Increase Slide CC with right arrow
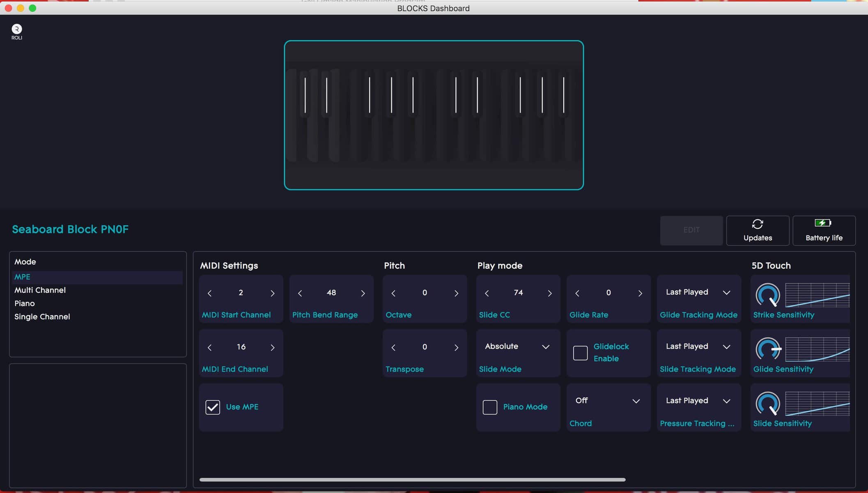The width and height of the screenshot is (868, 493). pyautogui.click(x=549, y=293)
